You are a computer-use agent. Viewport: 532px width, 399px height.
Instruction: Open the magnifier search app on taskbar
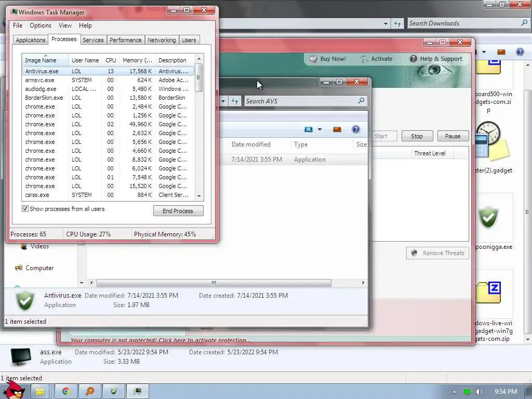click(x=90, y=392)
